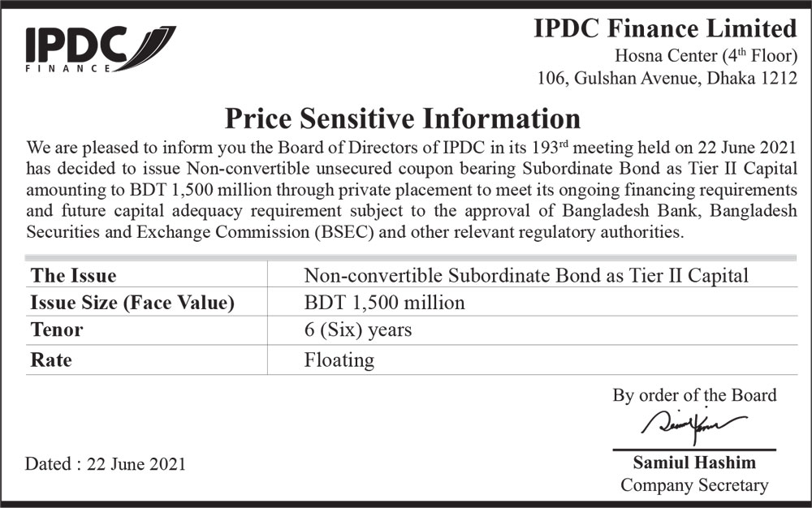Click the "Price Sensitive Information" heading

[x=402, y=118]
